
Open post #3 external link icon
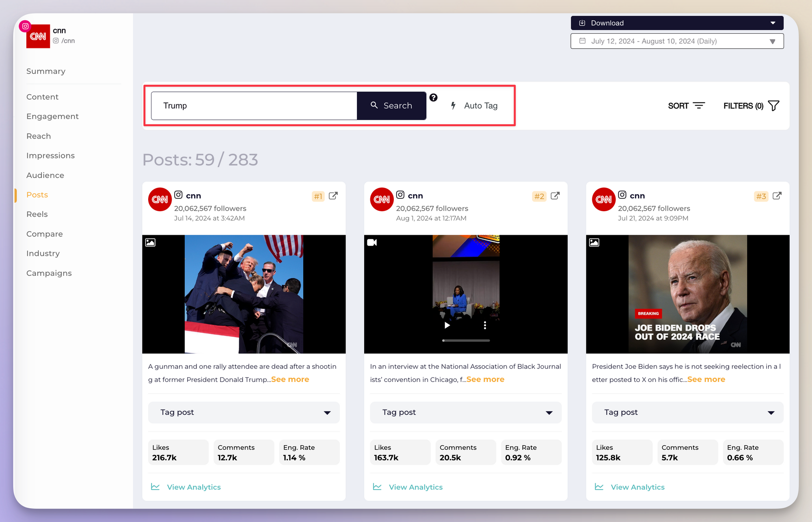click(777, 196)
